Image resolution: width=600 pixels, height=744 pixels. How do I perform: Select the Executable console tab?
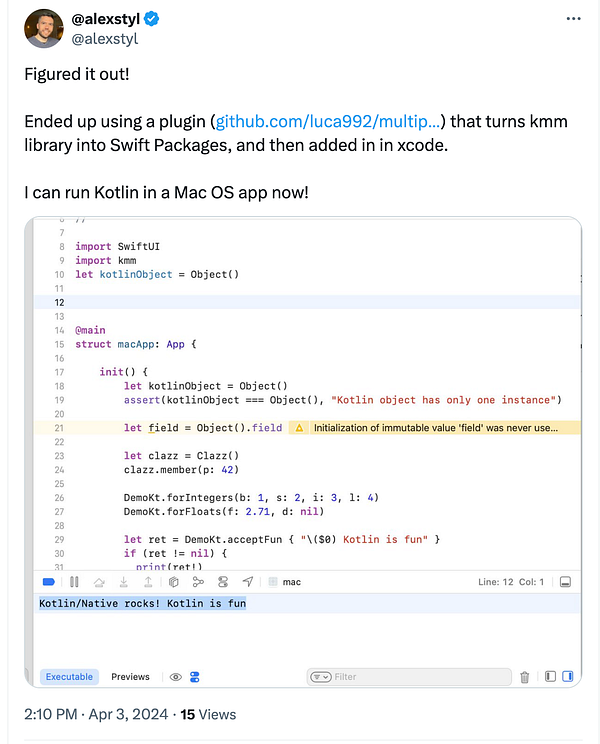click(69, 677)
